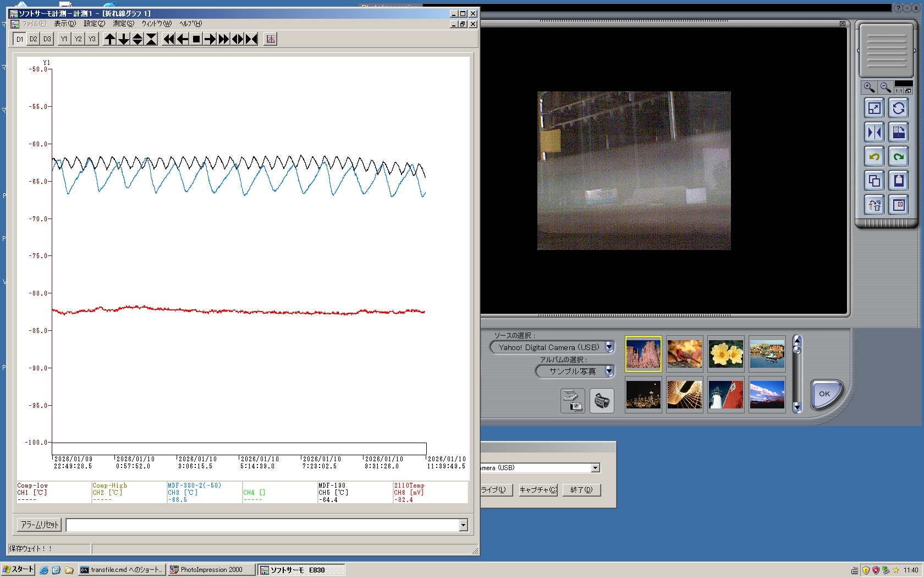Click the flip horizontal mirror icon
Viewport: 924px width, 578px height.
(874, 133)
